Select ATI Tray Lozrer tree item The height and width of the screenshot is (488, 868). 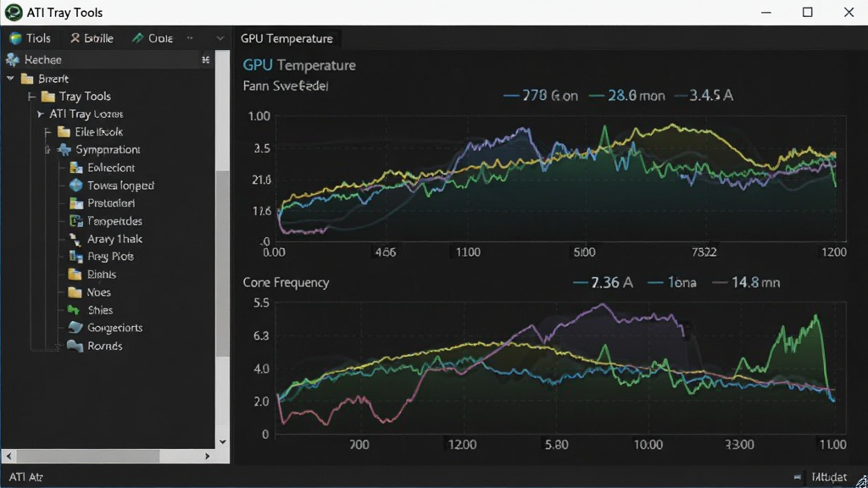pyautogui.click(x=86, y=114)
